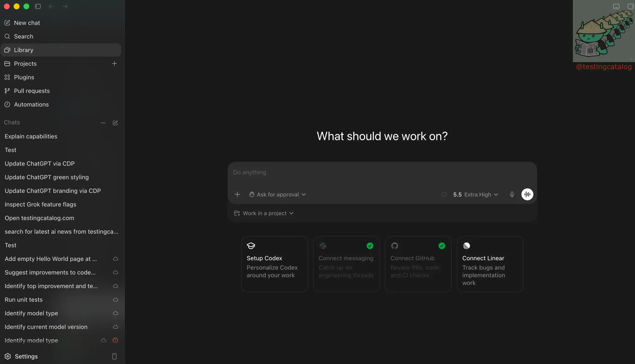Click the Pull requests branch icon
The height and width of the screenshot is (364, 635).
coord(7,91)
